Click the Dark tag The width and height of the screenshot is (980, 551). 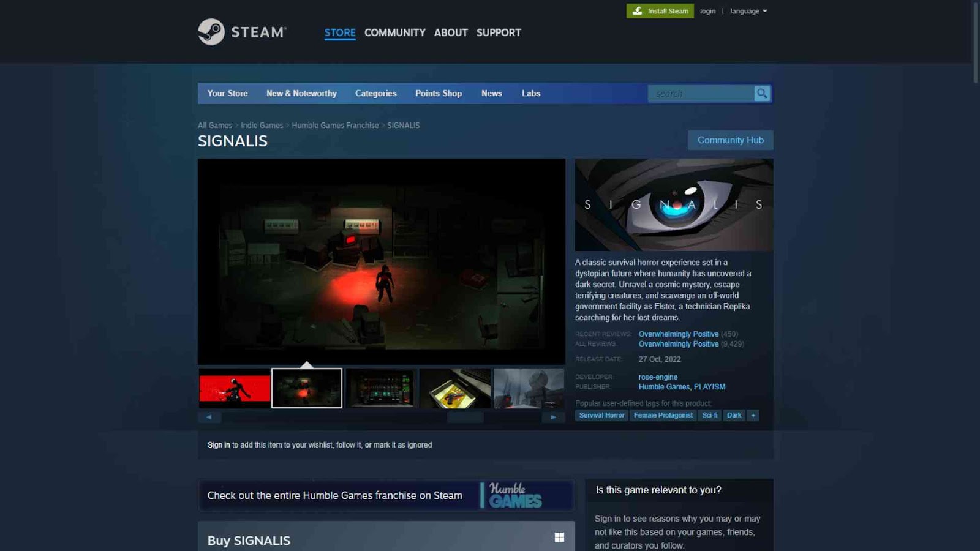(x=734, y=415)
